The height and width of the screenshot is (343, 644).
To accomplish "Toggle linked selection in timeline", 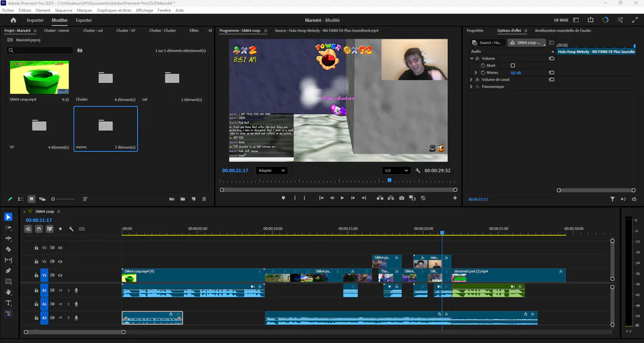I will 49,229.
